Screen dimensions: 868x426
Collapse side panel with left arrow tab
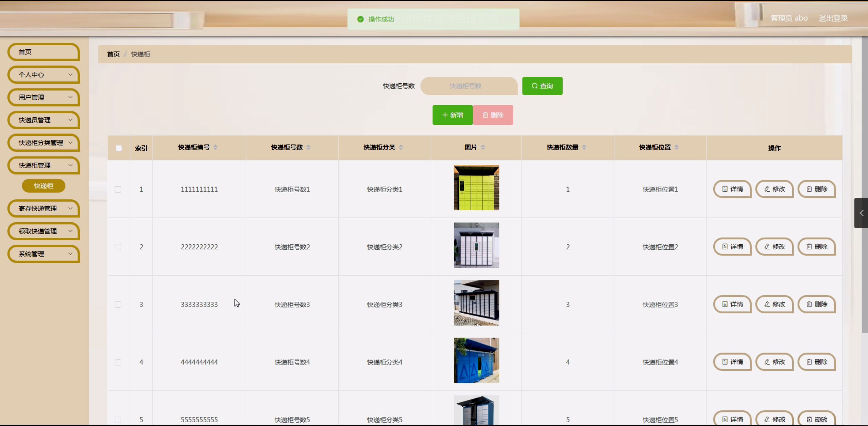tap(861, 213)
